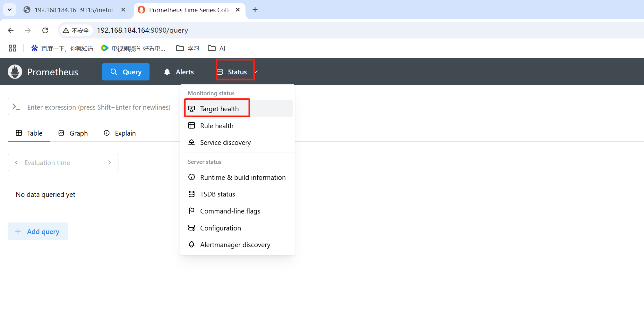
Task: Step evaluation time forward with right chevron
Action: (109, 163)
